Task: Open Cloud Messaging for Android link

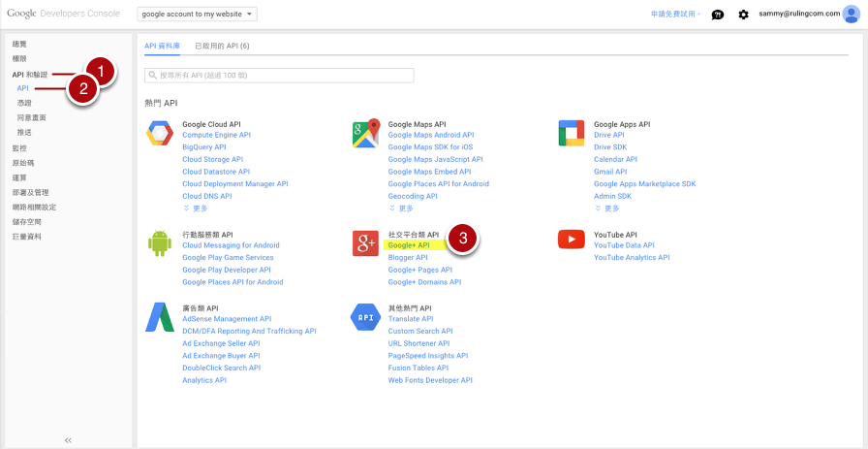Action: (x=231, y=245)
